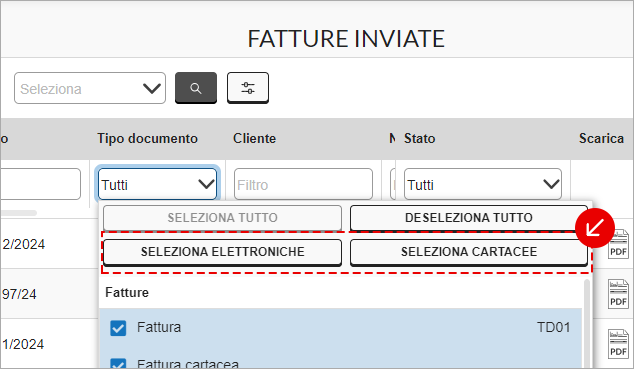This screenshot has height=369, width=634.
Task: Toggle the Fattura cartacea checkbox
Action: [118, 363]
